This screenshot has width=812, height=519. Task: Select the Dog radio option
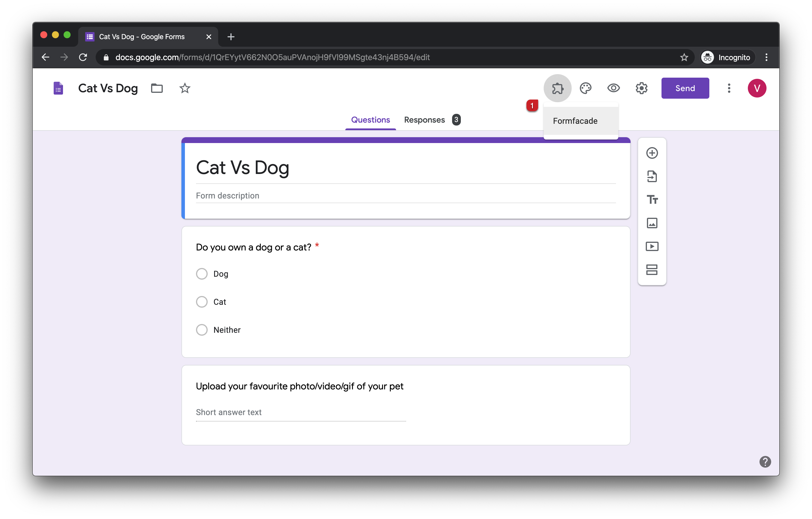pyautogui.click(x=202, y=274)
